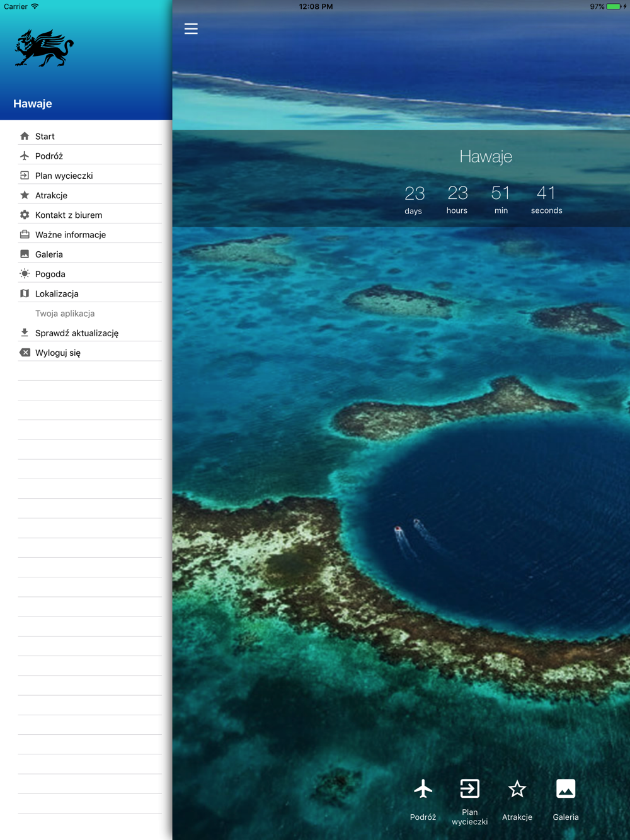Toggle the hamburger menu icon

point(191,29)
